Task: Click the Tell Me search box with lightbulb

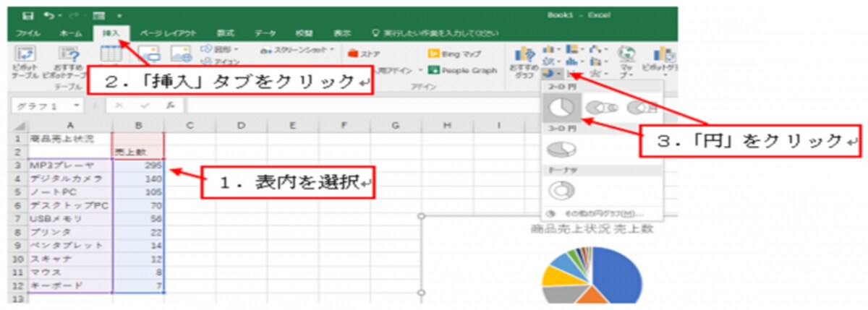Action: [434, 33]
